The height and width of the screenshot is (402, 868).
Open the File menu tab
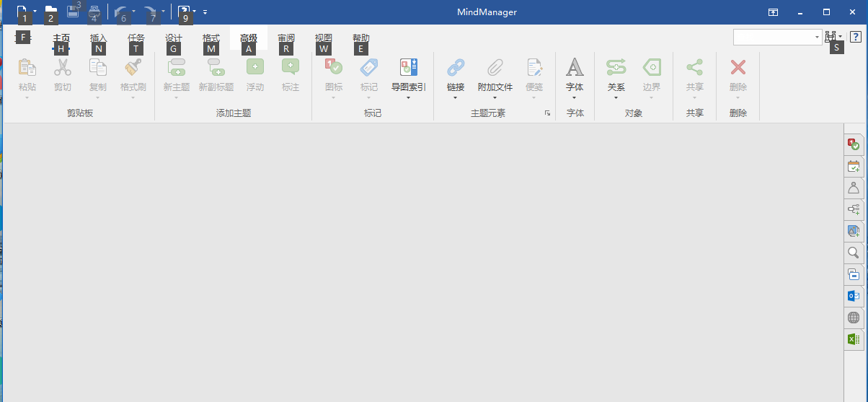tap(23, 38)
